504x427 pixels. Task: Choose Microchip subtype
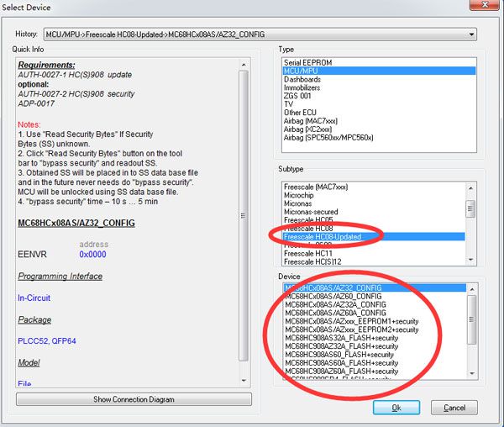click(374, 195)
